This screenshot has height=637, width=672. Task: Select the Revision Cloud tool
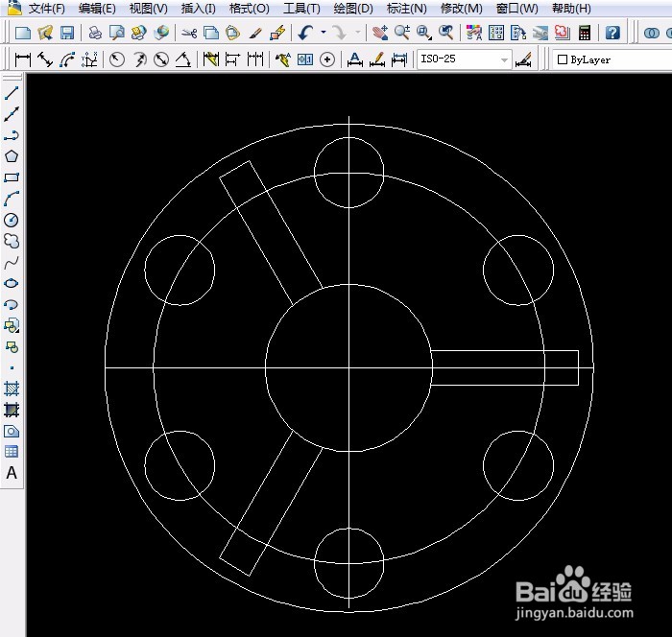click(12, 241)
